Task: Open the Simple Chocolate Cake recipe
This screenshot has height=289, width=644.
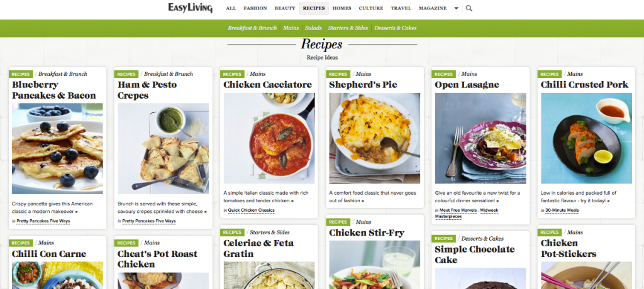Action: tap(474, 254)
